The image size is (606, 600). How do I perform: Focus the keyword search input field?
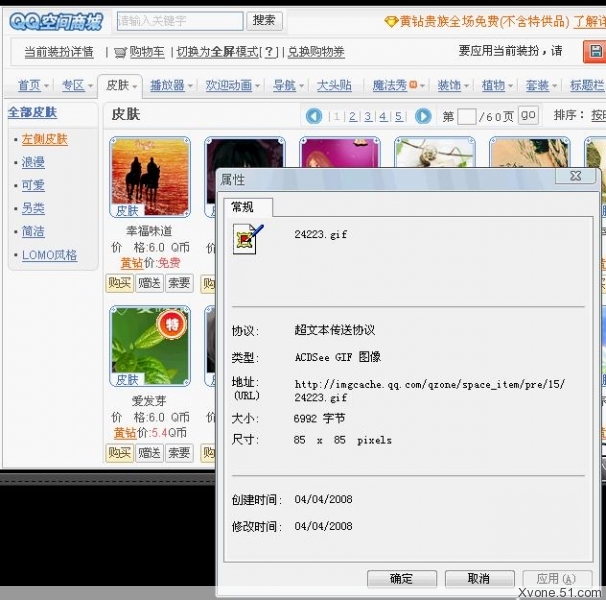coord(180,21)
